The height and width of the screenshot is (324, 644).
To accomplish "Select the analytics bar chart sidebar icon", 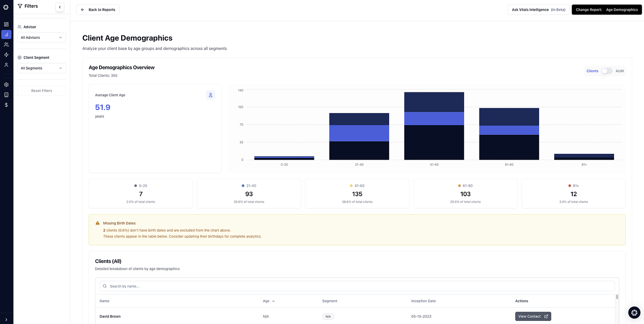I will [6, 34].
